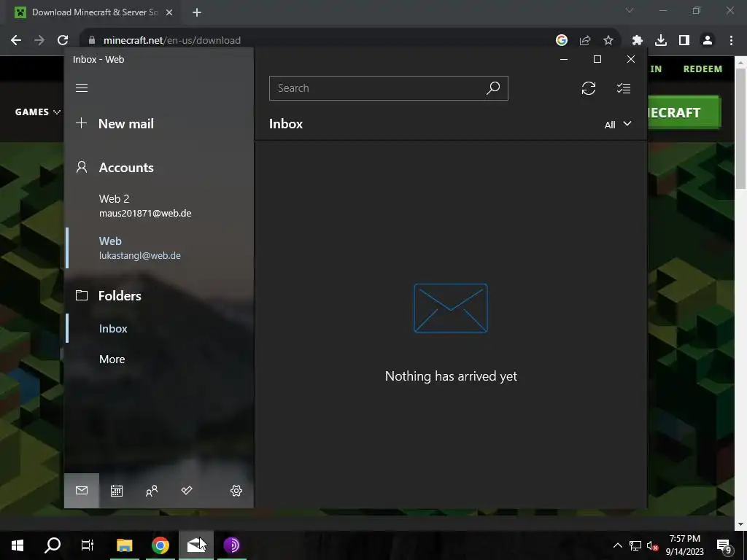Maximize the Mail window
The height and width of the screenshot is (560, 747).
click(x=597, y=59)
